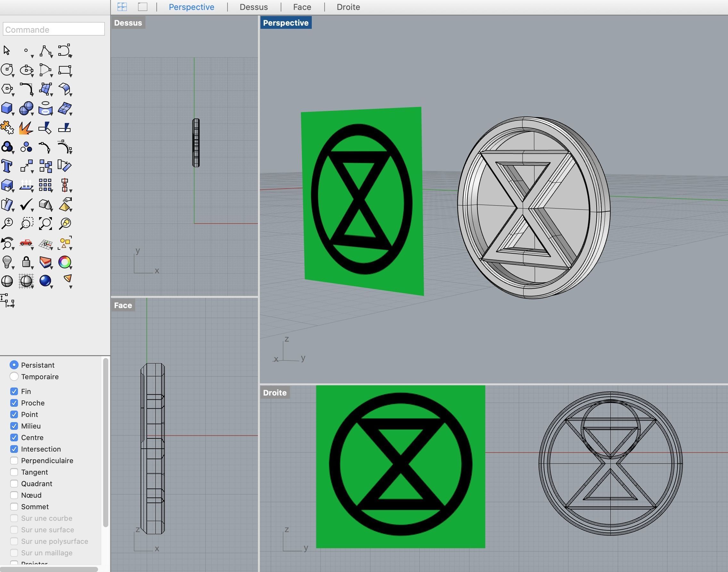Switch to the Droite tab in top bar

click(348, 7)
